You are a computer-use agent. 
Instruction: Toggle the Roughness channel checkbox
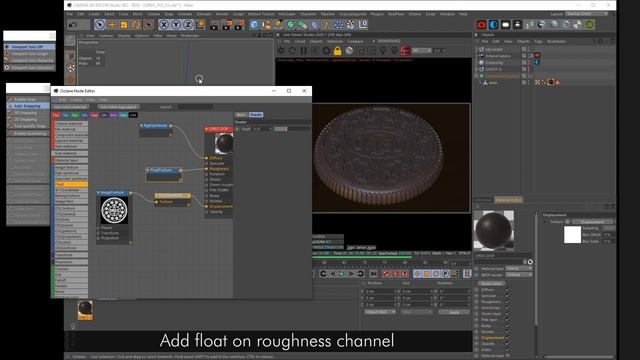click(x=507, y=302)
